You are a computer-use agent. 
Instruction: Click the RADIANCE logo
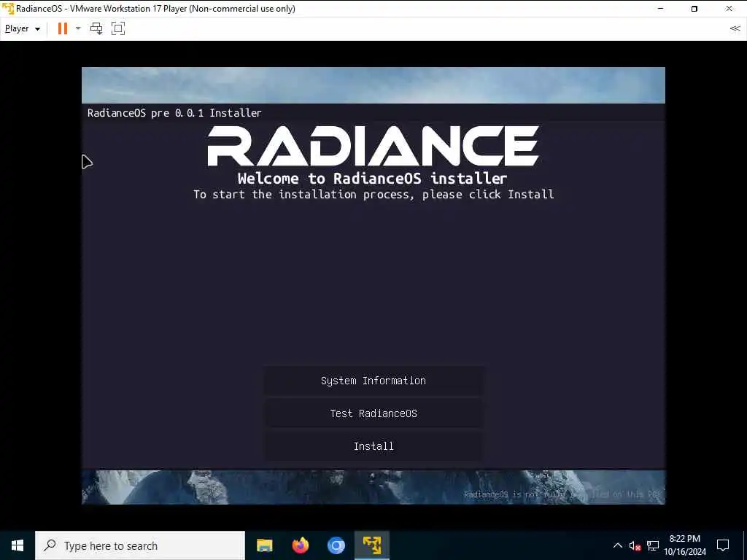(x=373, y=146)
